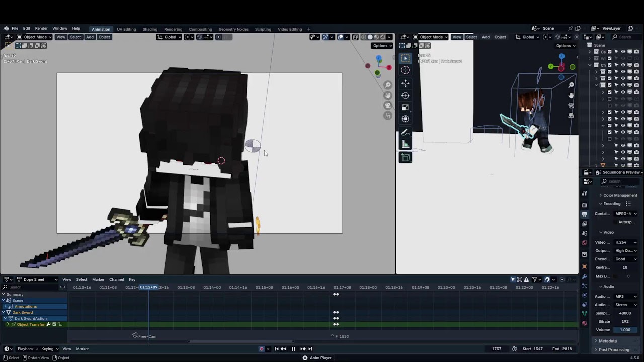644x362 pixels.
Task: Toggle camera view icon in left viewport
Action: coord(388,106)
